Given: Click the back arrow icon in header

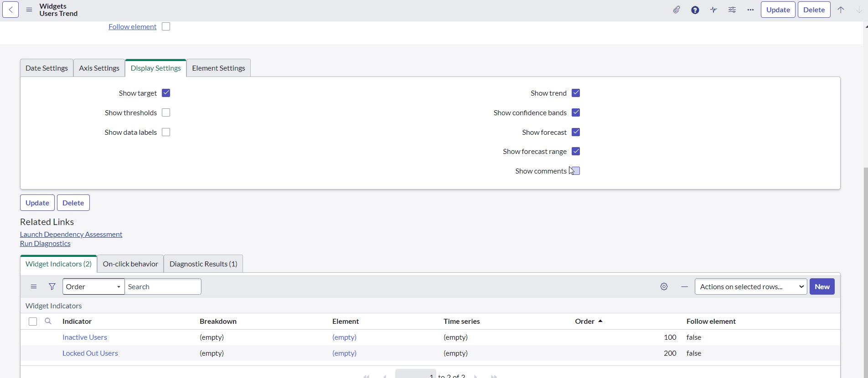Looking at the screenshot, I should [10, 10].
